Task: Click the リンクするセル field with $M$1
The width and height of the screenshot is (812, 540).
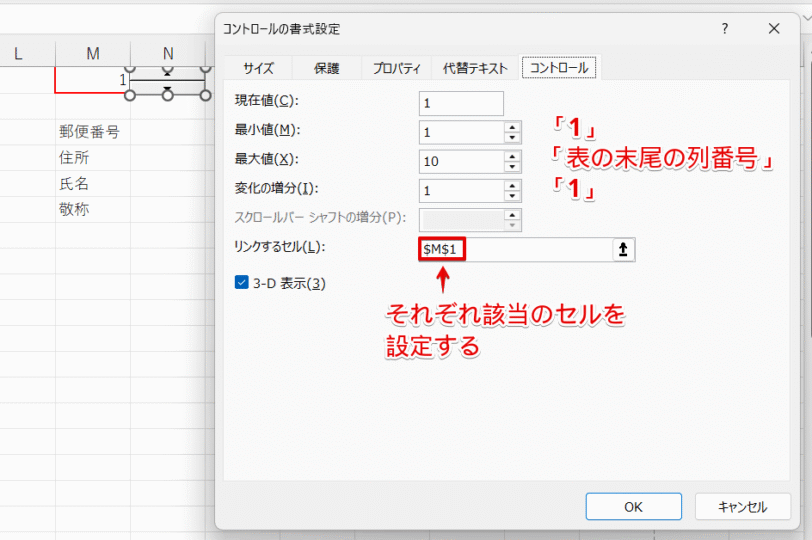Action: [516, 250]
